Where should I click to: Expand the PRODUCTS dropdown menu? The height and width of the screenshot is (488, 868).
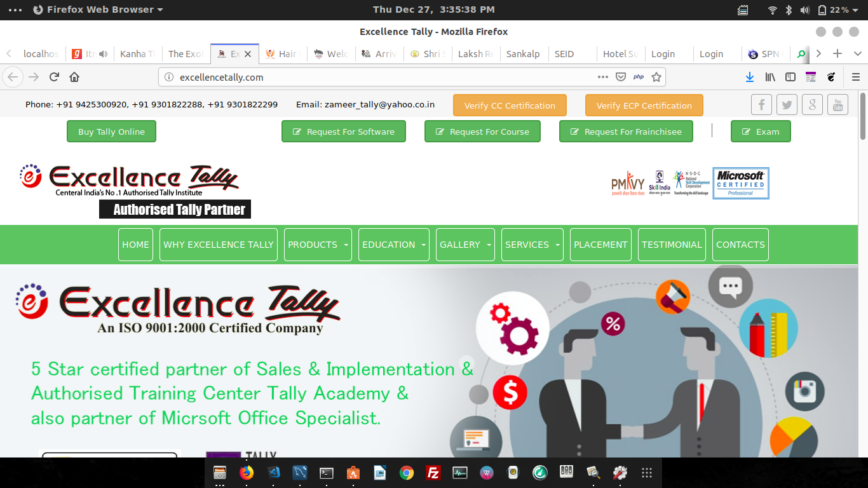(x=318, y=245)
